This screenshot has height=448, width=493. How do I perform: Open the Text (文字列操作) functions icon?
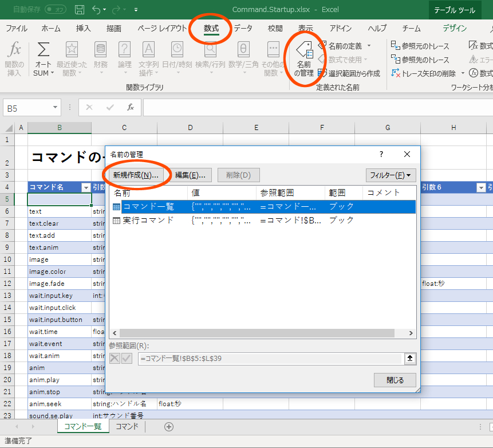coord(148,50)
